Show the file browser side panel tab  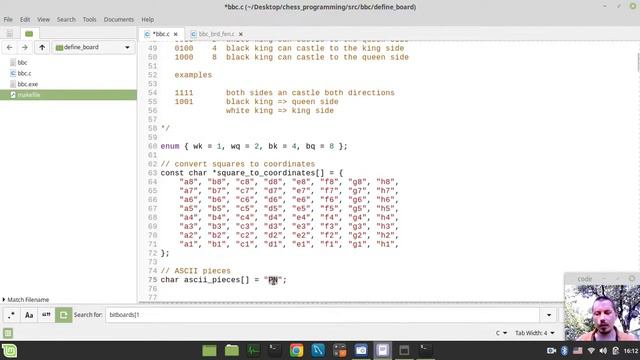click(29, 33)
